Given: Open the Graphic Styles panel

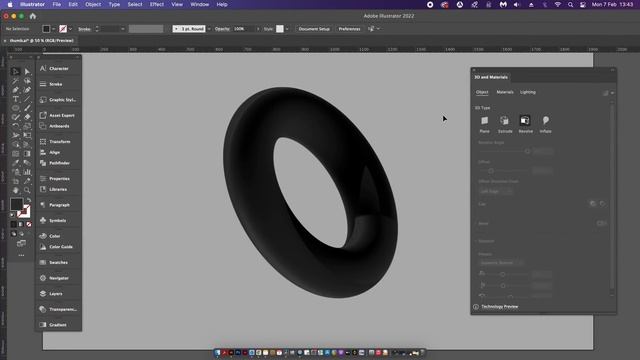Looking at the screenshot, I should [58, 100].
